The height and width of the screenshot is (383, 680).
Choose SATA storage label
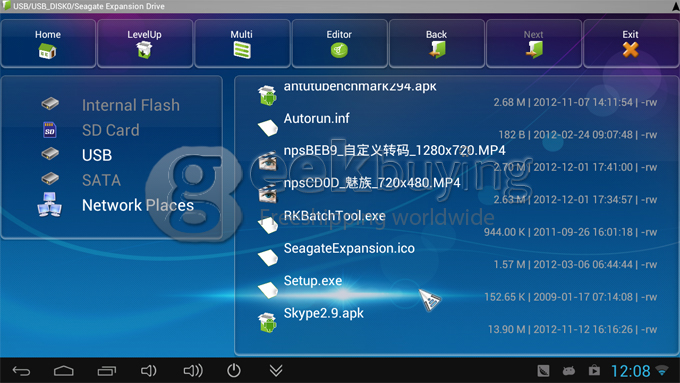(x=101, y=180)
